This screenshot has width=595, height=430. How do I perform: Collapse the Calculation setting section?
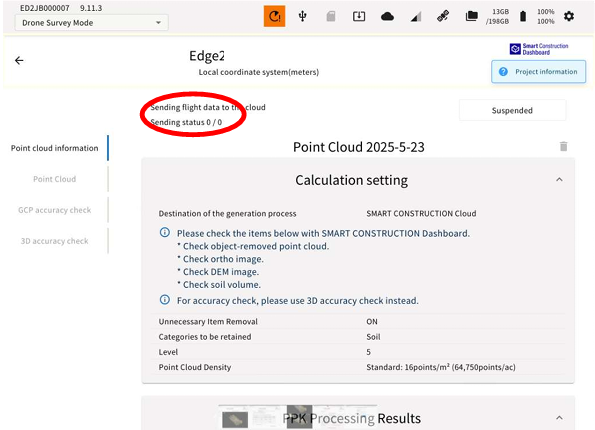tap(559, 180)
